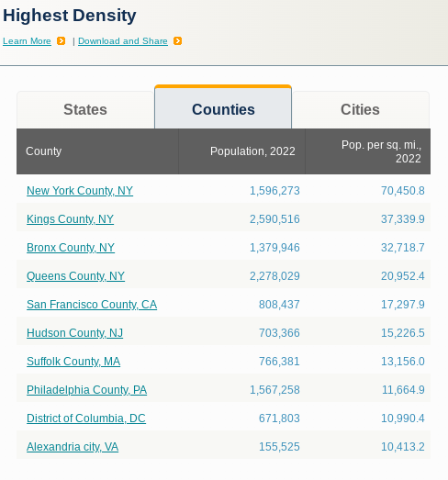The width and height of the screenshot is (448, 480).
Task: Switch to the Cities tab
Action: point(361,109)
